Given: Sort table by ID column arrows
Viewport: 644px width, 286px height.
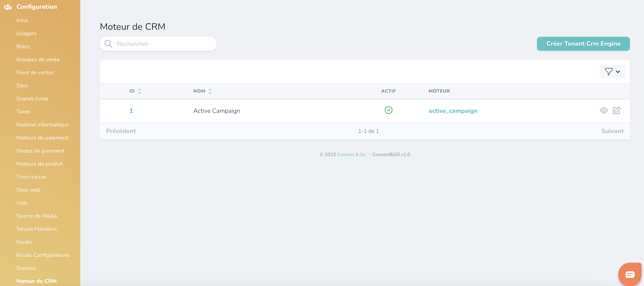Looking at the screenshot, I should pos(140,91).
